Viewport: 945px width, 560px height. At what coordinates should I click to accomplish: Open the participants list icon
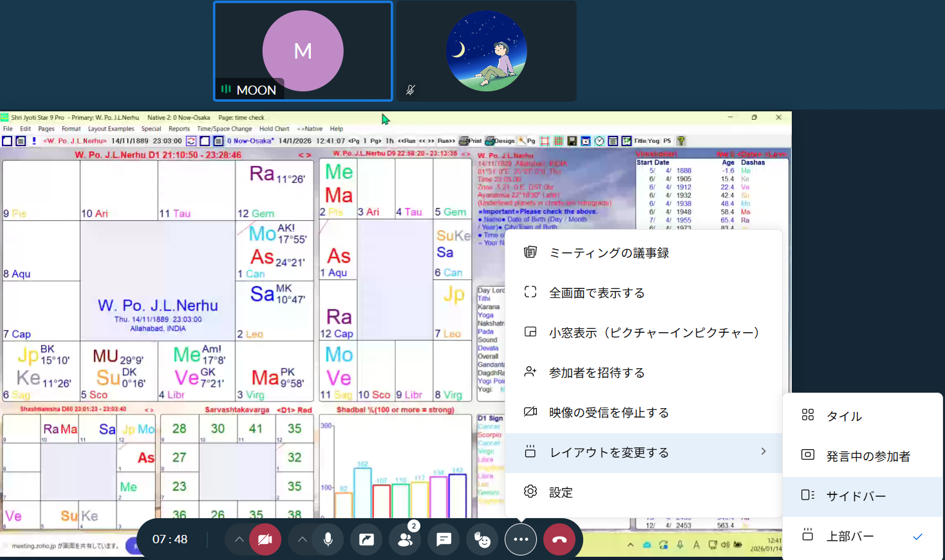(x=406, y=539)
